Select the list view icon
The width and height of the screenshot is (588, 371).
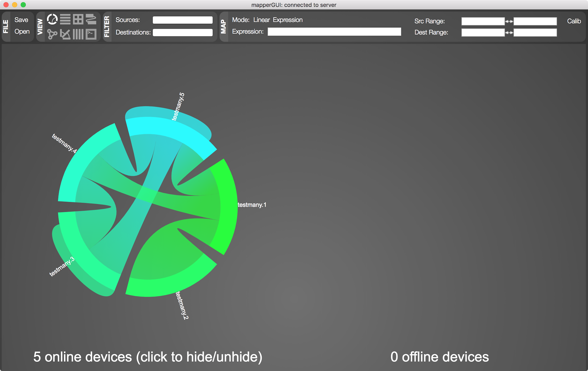click(x=65, y=19)
